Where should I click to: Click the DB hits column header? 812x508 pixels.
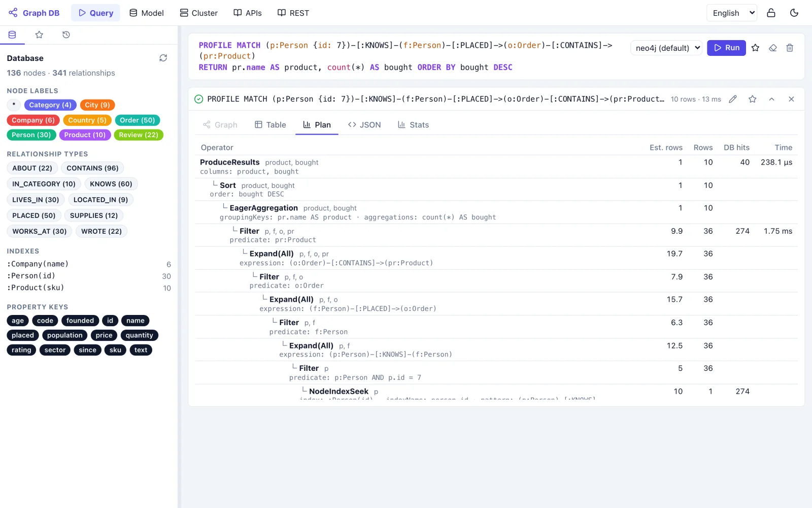pos(736,147)
